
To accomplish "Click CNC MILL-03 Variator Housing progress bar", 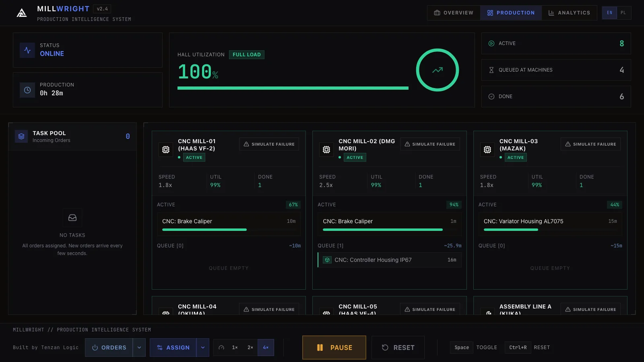I will click(550, 230).
